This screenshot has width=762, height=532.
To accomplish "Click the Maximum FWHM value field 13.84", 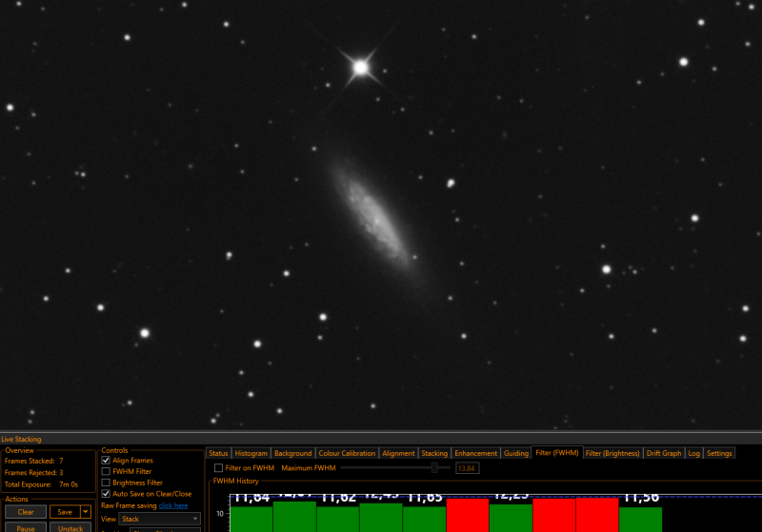I will pyautogui.click(x=467, y=468).
